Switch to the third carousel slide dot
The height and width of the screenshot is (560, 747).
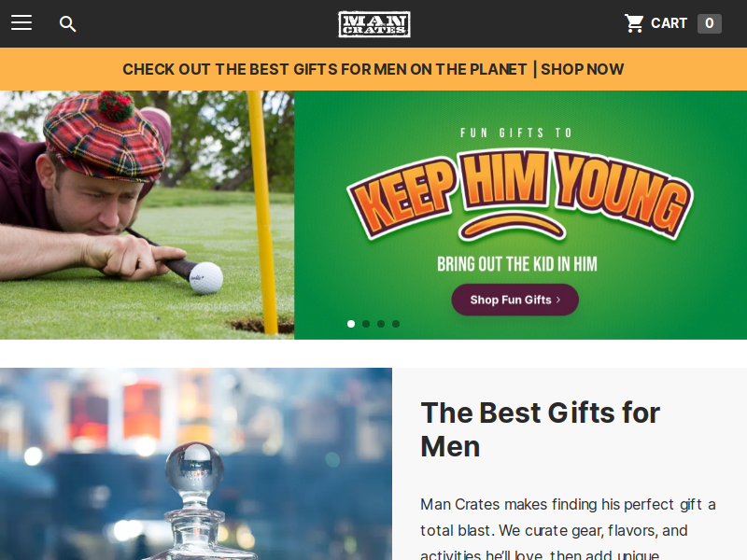381,324
